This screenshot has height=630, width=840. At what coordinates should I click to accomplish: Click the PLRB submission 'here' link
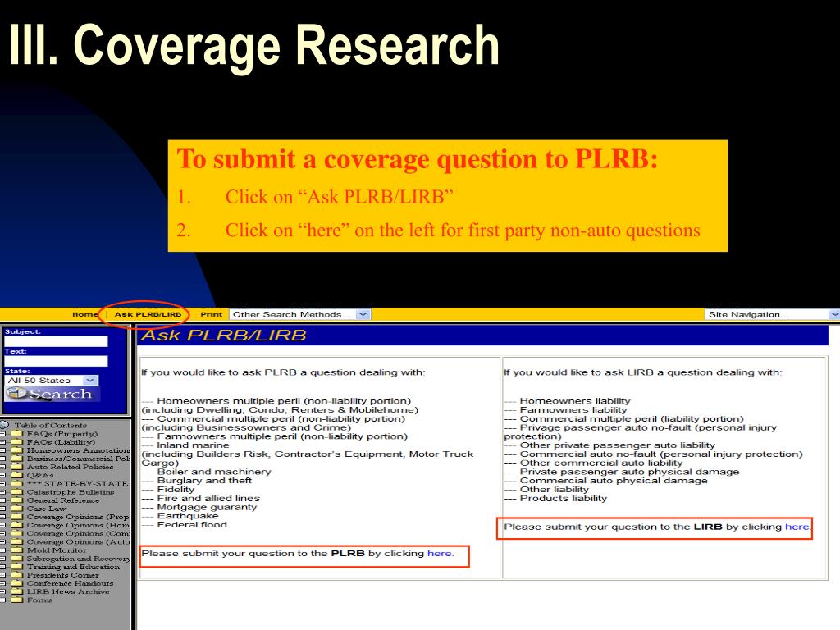tap(440, 554)
